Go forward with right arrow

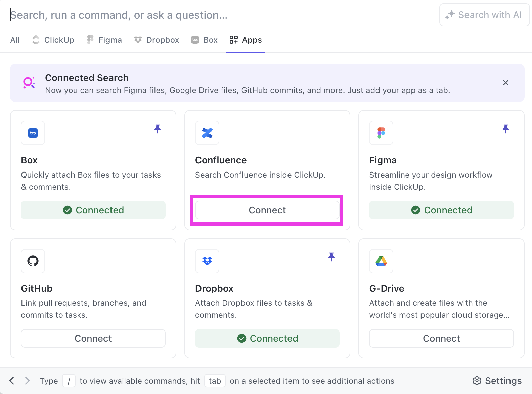(x=27, y=381)
